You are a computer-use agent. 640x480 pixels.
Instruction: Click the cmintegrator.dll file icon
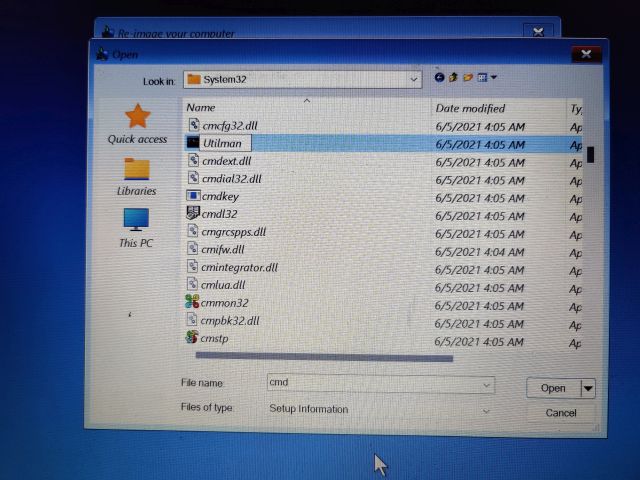(x=193, y=267)
